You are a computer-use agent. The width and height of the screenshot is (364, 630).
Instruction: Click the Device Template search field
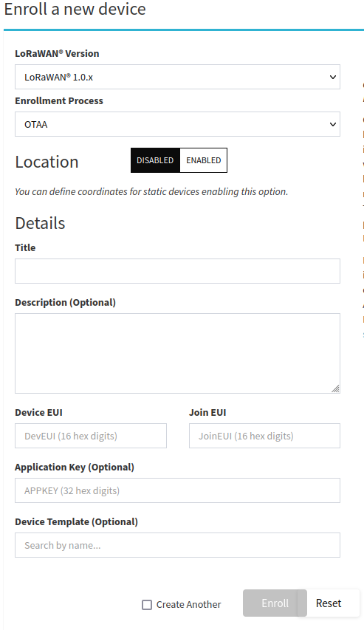(x=177, y=545)
